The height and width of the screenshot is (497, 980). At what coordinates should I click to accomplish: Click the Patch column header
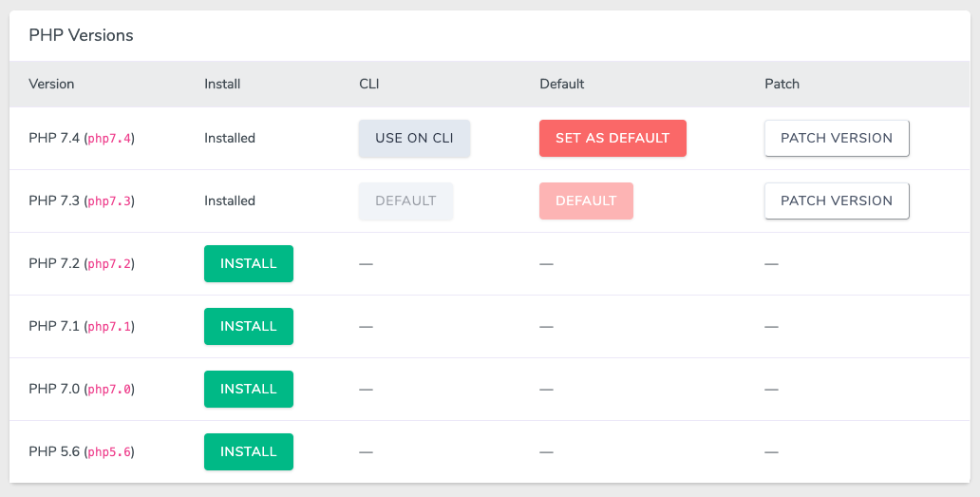tap(782, 84)
